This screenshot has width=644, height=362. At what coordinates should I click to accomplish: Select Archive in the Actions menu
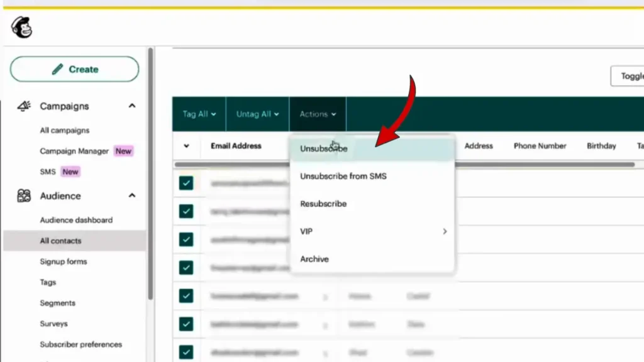pyautogui.click(x=314, y=259)
